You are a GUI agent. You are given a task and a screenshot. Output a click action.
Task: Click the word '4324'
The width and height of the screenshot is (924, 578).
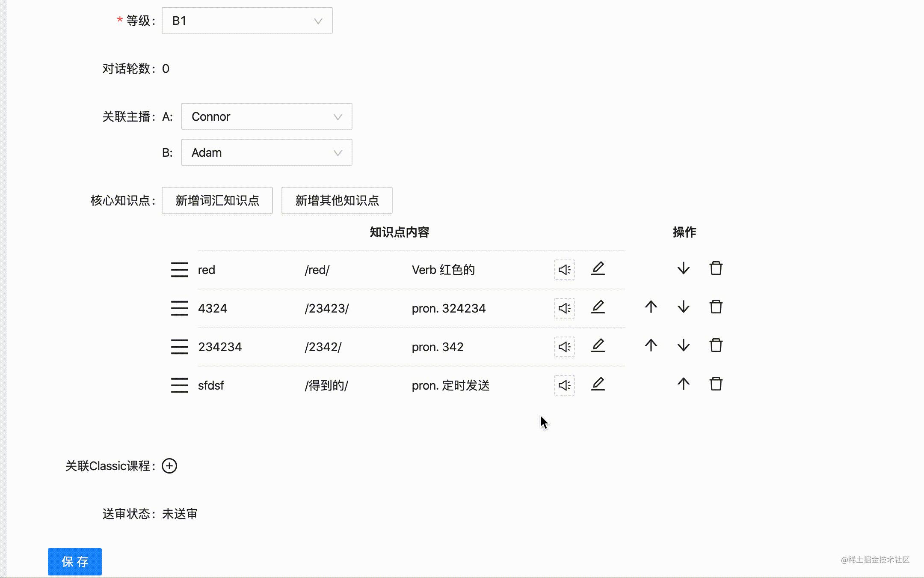click(213, 308)
